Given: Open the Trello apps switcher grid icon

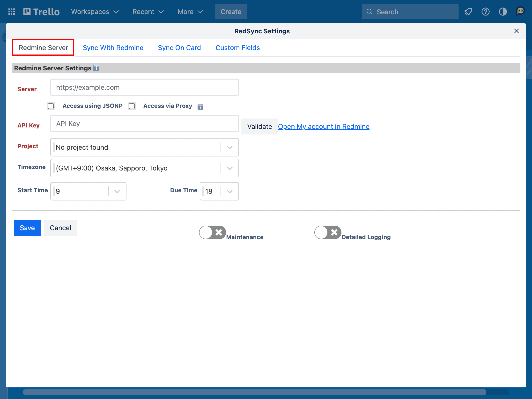Looking at the screenshot, I should [x=11, y=11].
